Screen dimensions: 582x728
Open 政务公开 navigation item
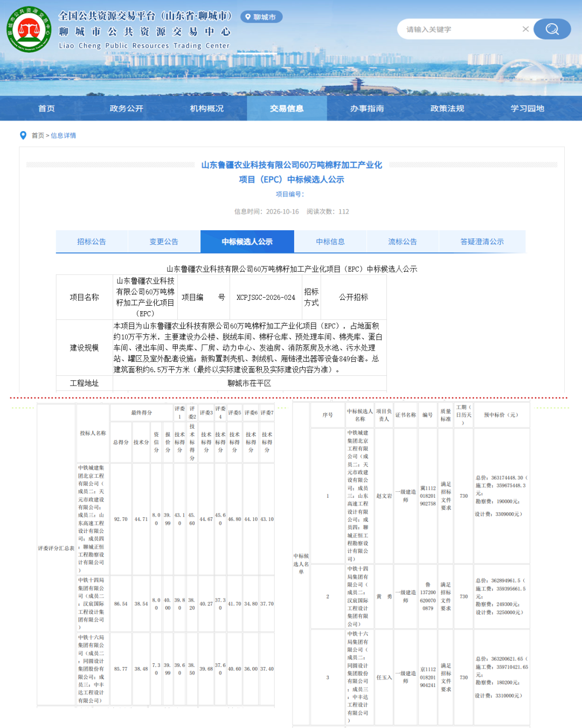coord(127,108)
